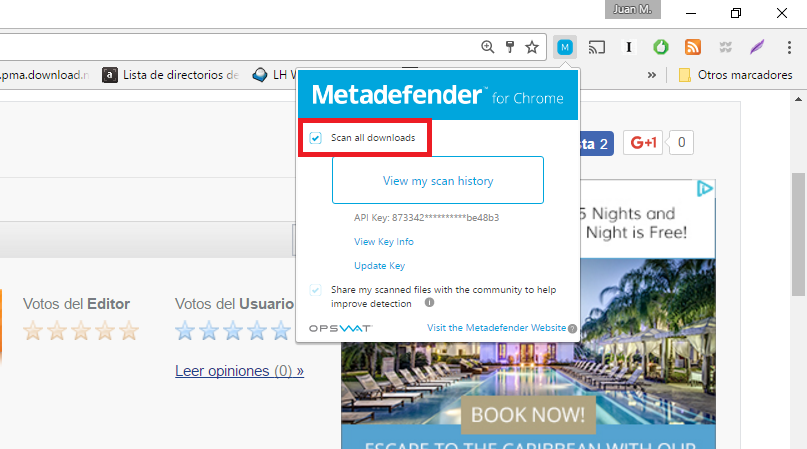Click the grayed-out puzzle extension icon
807x449 pixels.
725,47
